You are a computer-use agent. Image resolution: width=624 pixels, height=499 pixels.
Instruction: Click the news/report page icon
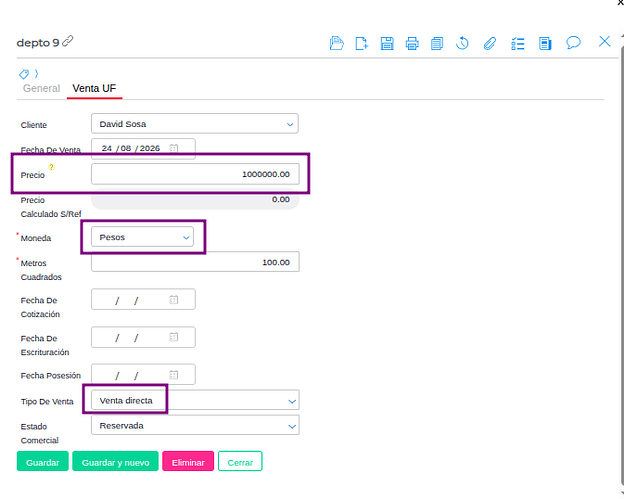pos(545,43)
